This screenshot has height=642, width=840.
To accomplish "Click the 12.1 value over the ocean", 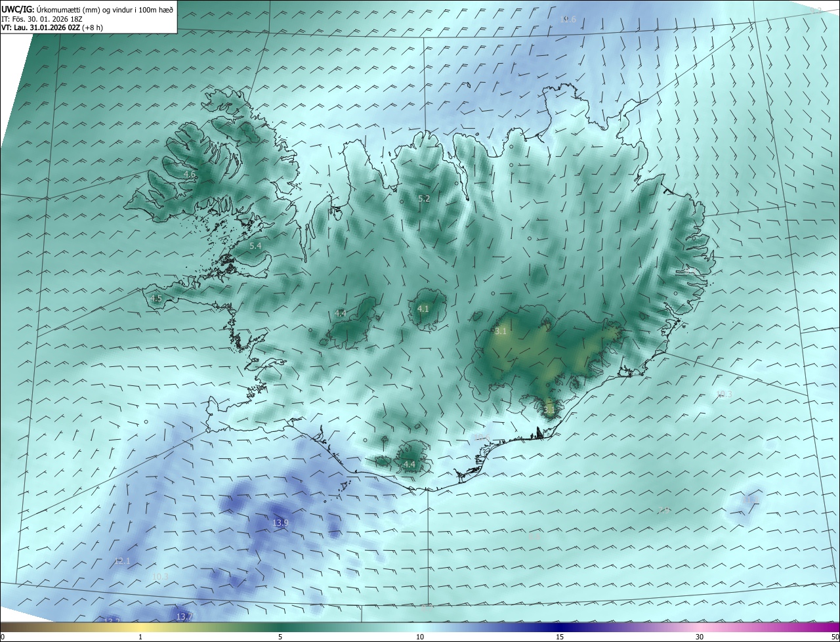I will coord(122,561).
